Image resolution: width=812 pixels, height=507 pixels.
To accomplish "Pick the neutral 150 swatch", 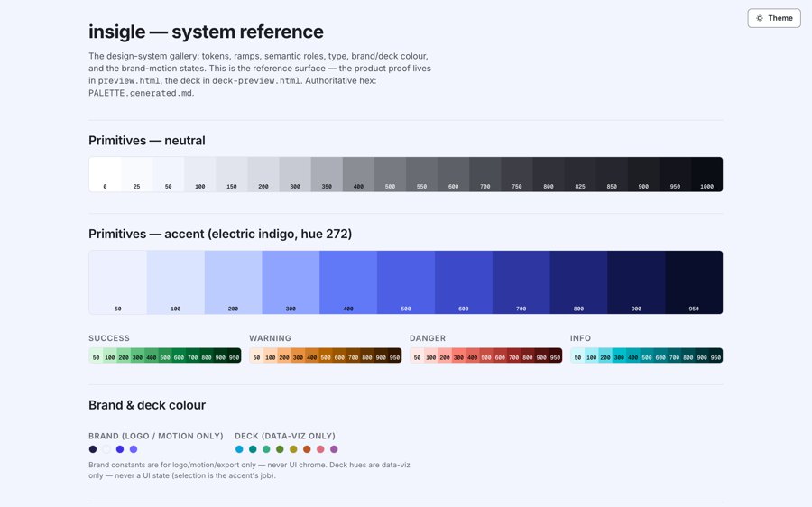I will (x=232, y=174).
